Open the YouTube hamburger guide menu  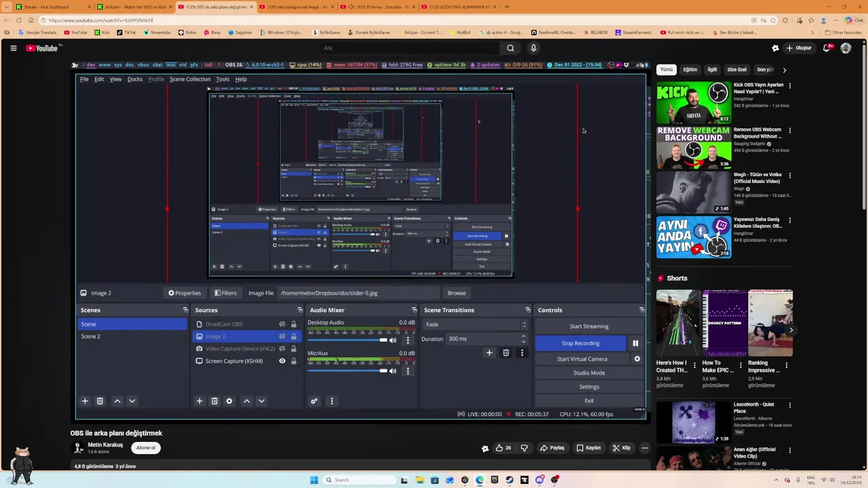coord(13,48)
